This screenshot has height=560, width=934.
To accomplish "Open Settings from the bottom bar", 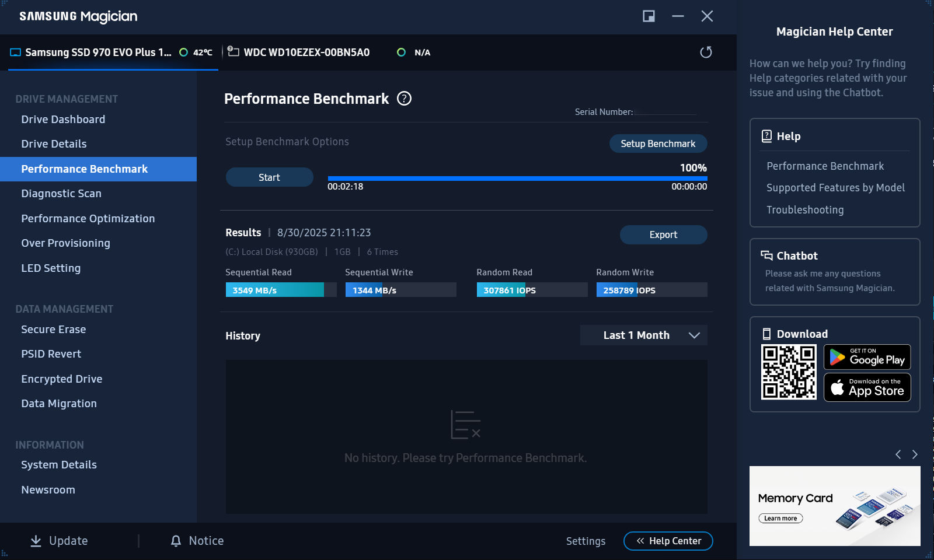I will click(586, 541).
